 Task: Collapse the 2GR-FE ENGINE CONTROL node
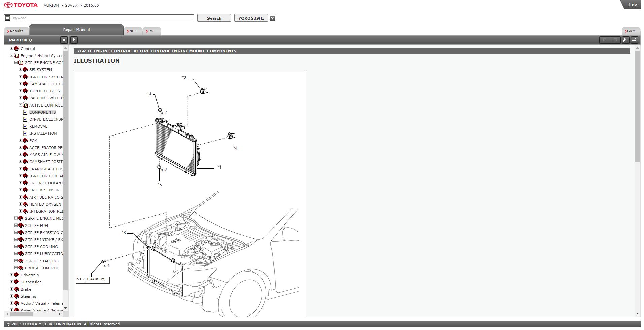click(16, 62)
